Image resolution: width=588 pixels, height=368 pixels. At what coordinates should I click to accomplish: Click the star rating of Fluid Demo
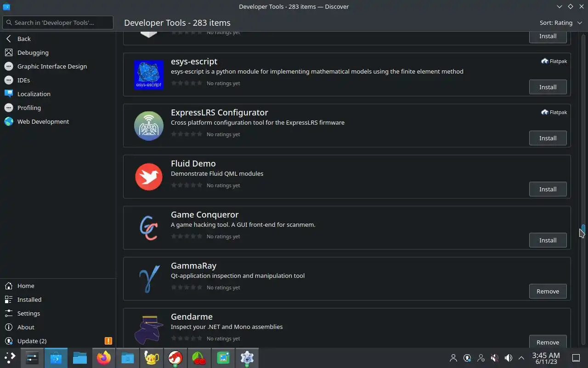tap(187, 185)
